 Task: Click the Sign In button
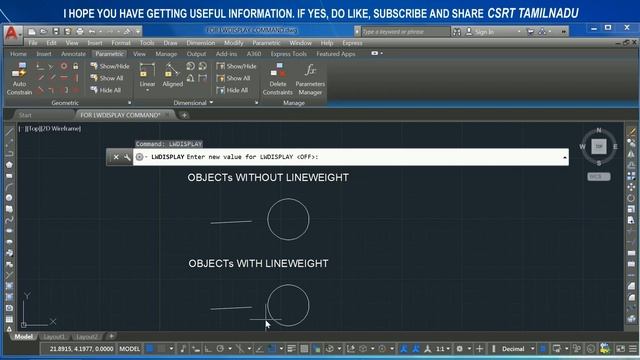point(480,31)
